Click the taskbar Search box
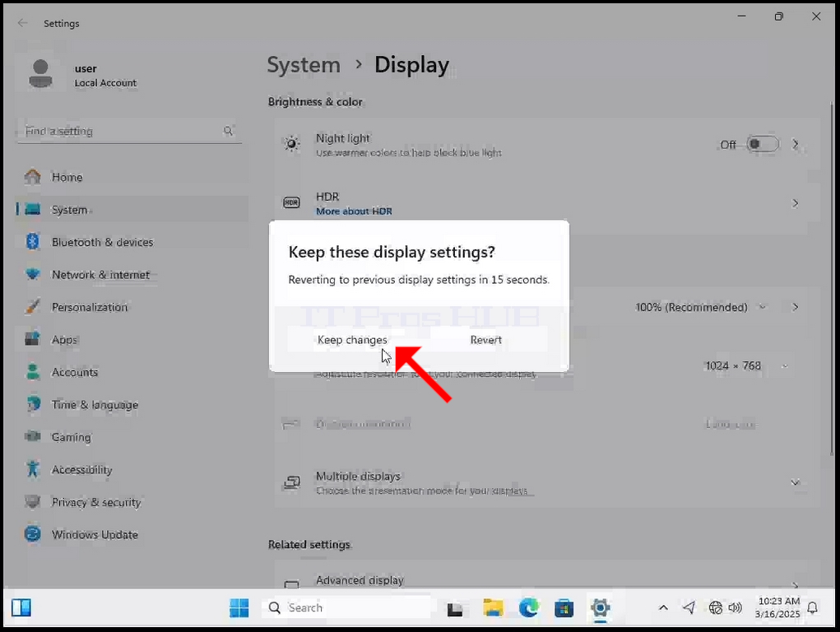840x632 pixels. pos(346,608)
